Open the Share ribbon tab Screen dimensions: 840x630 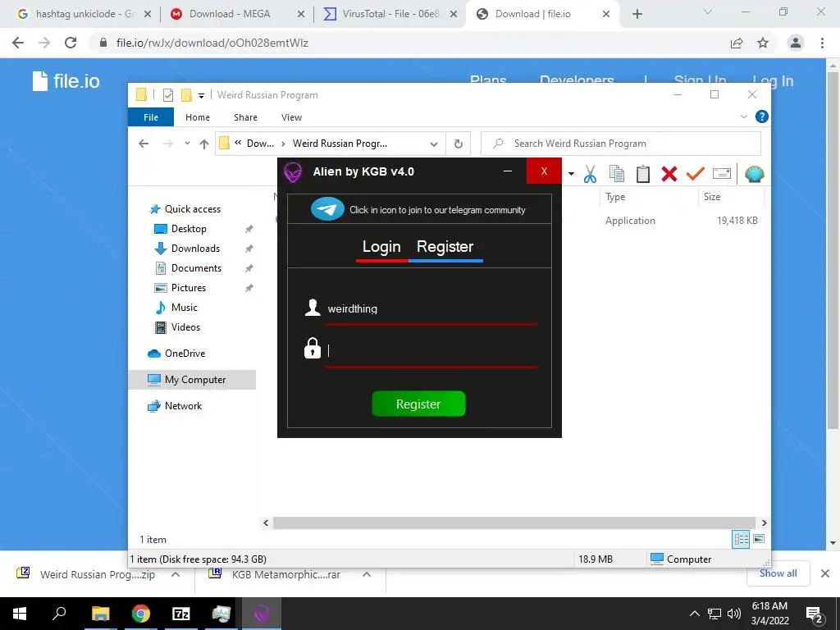click(245, 117)
